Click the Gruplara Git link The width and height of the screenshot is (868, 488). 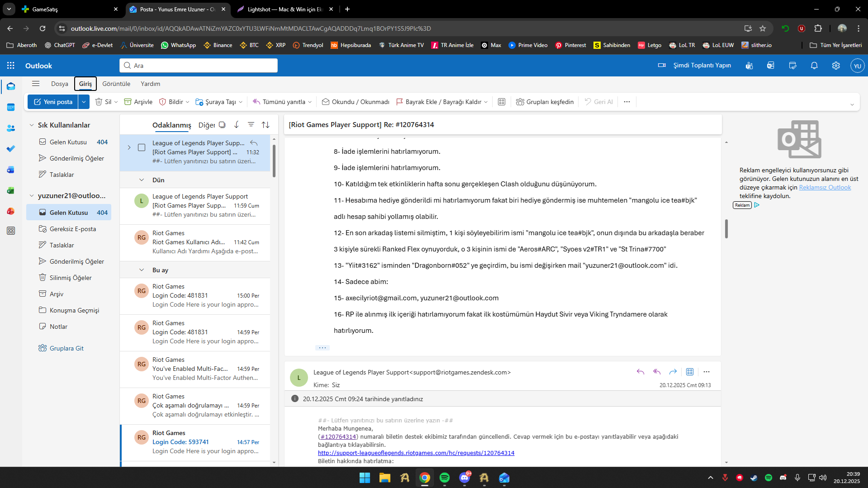coord(66,348)
